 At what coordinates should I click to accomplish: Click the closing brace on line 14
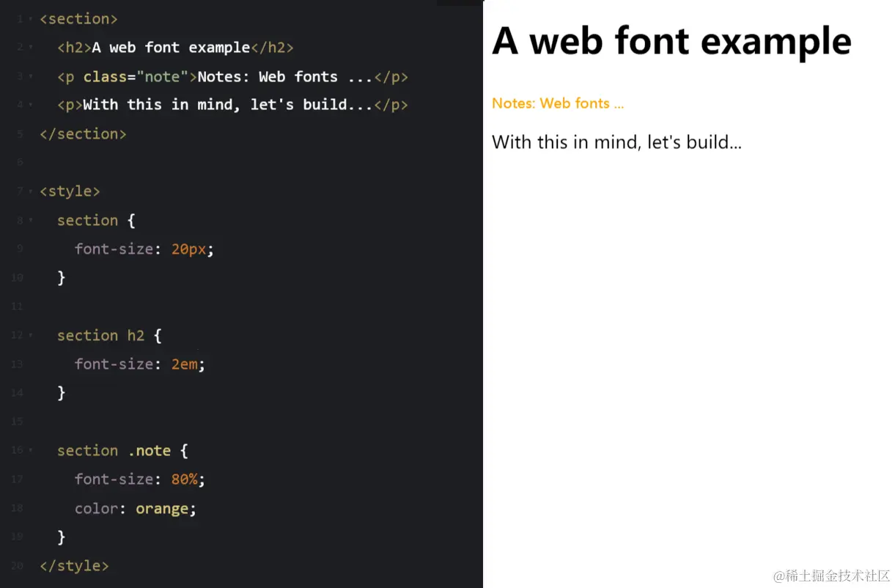click(62, 393)
